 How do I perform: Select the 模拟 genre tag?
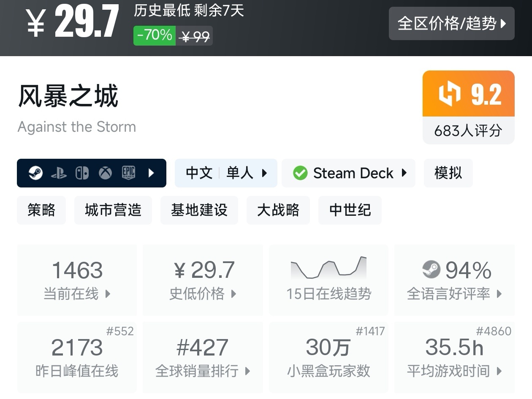pos(448,173)
